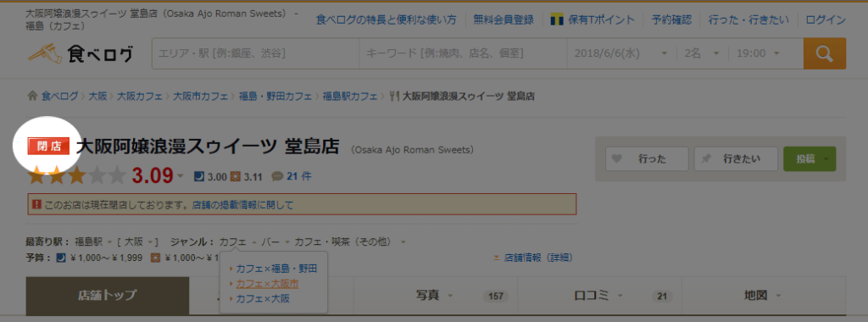Open the 19:00 time dropdown
This screenshot has height=322, width=868.
[x=758, y=53]
